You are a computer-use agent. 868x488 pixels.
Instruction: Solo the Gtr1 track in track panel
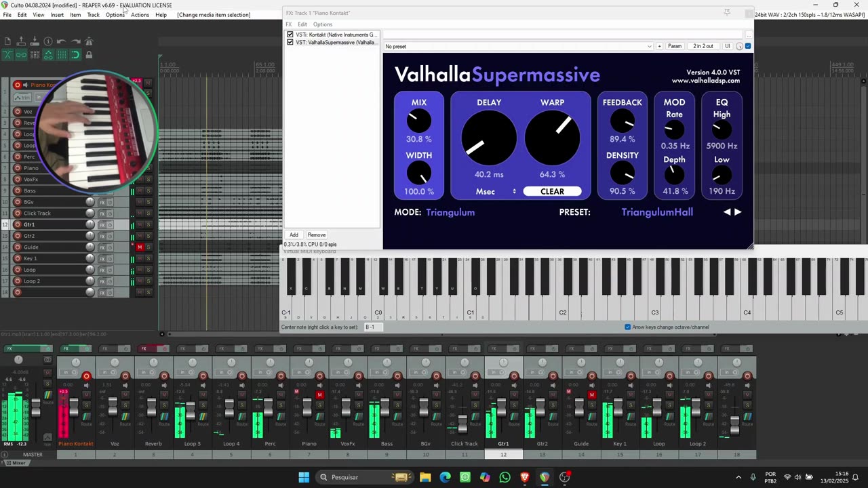point(149,224)
